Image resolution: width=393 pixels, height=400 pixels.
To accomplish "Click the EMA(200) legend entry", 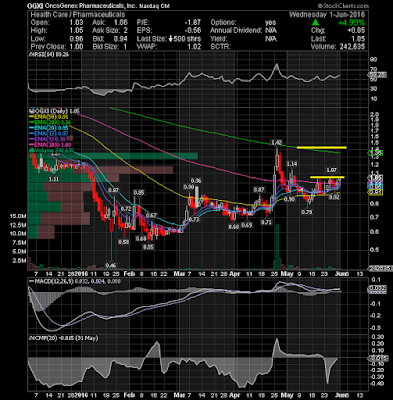I will pyautogui.click(x=51, y=122).
